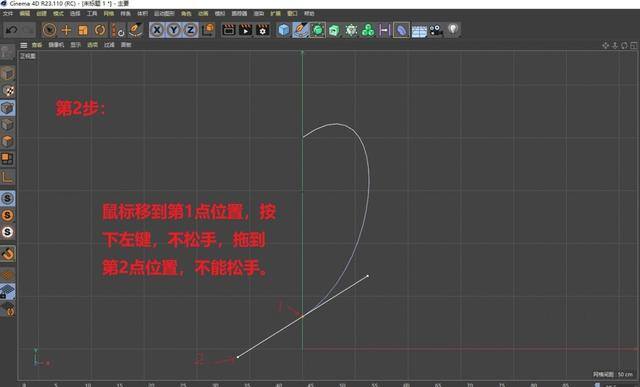Open the 创建 (Create) menu
The image size is (640, 387).
click(x=41, y=13)
